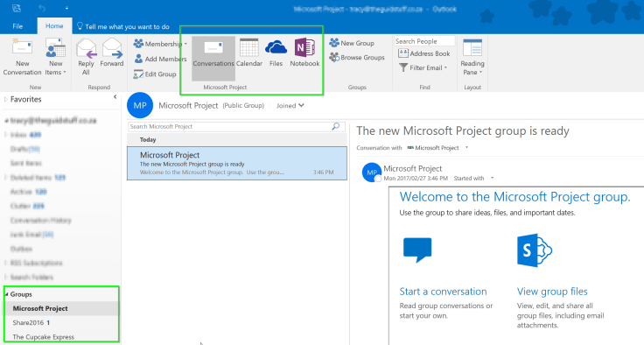Click the SharePoint files icon
This screenshot has height=345, width=644.
coord(534,250)
